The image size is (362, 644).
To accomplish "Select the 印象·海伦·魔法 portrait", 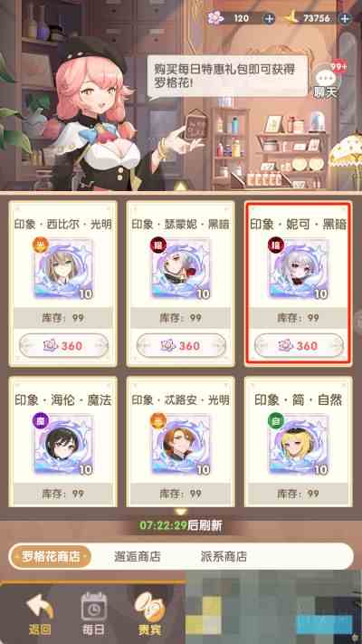I will (63, 444).
